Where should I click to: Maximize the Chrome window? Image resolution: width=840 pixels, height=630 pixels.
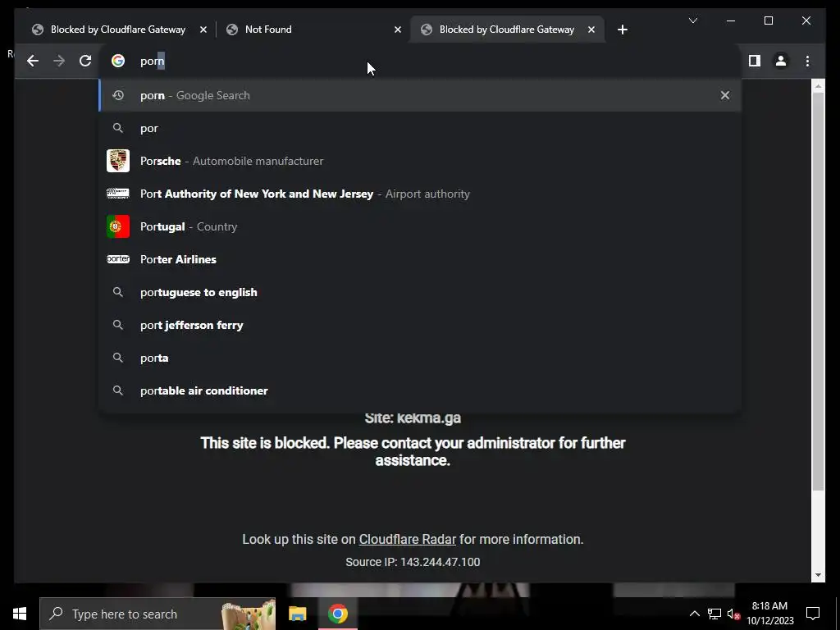pyautogui.click(x=768, y=21)
